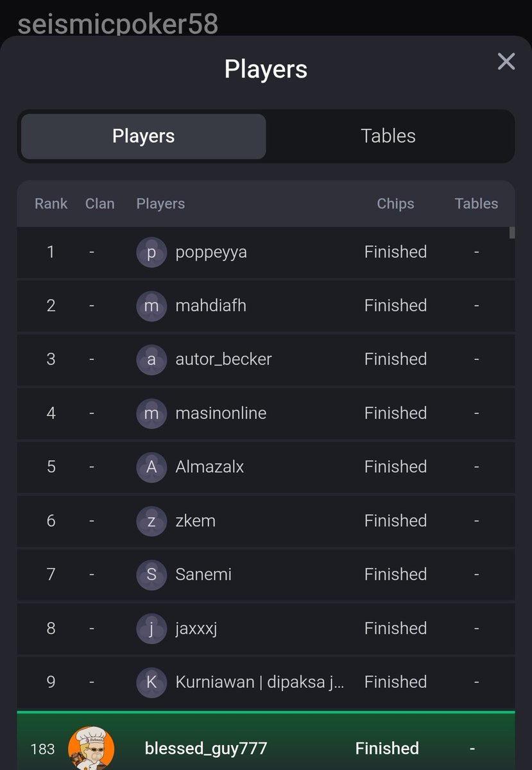532x770 pixels.
Task: Select the blessed_guy777 highlighted row
Action: point(266,742)
